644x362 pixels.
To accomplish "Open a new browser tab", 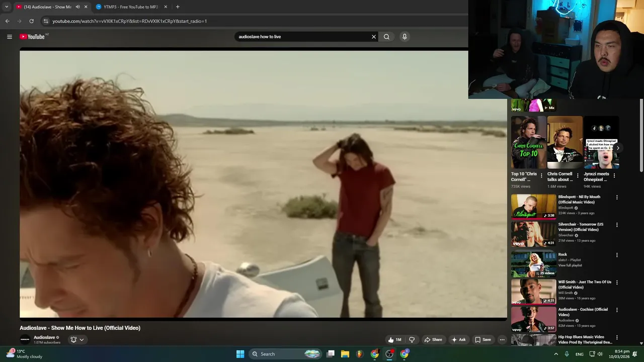I will tap(178, 7).
